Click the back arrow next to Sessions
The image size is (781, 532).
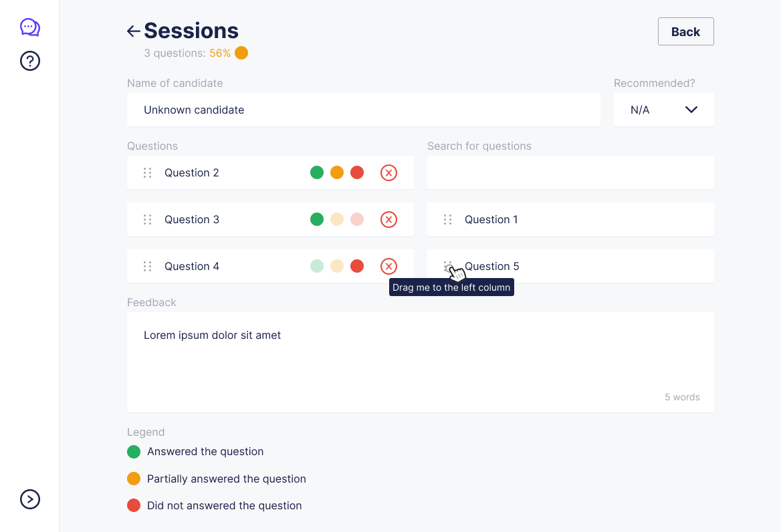[133, 31]
